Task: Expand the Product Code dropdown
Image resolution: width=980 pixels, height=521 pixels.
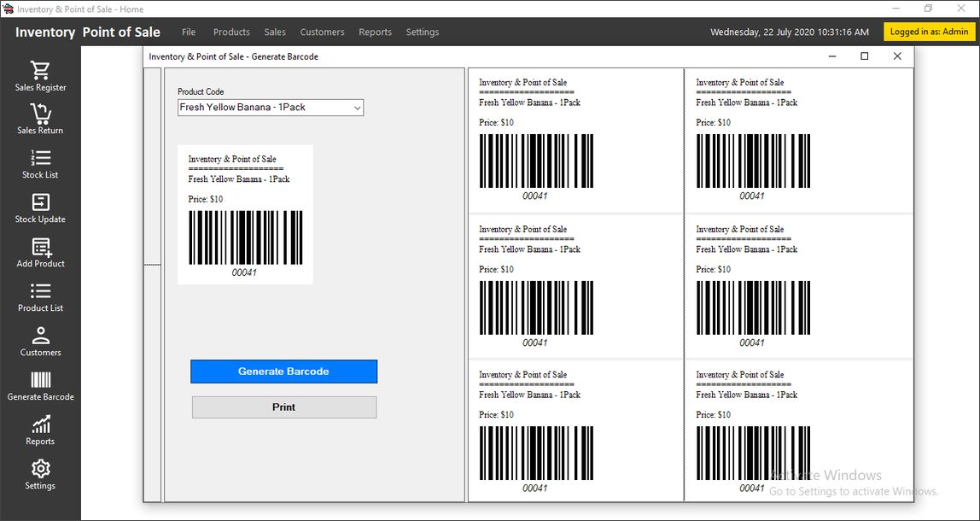Action: tap(357, 108)
